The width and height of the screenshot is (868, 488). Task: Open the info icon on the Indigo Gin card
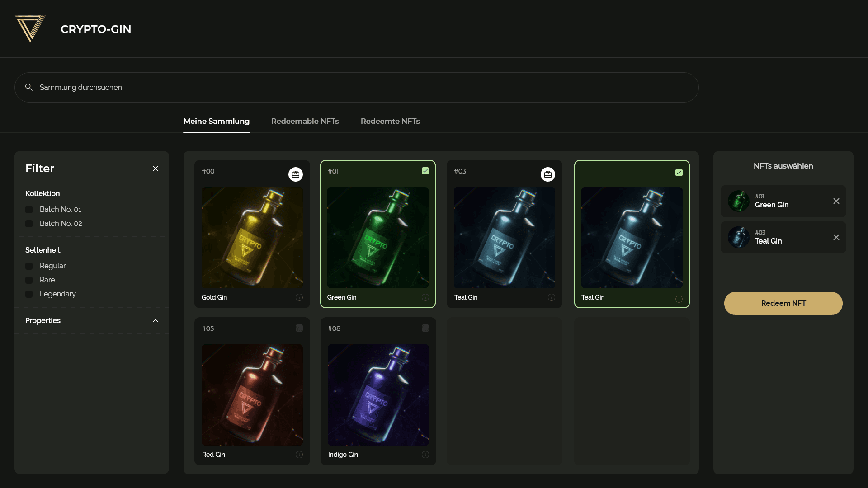point(425,455)
